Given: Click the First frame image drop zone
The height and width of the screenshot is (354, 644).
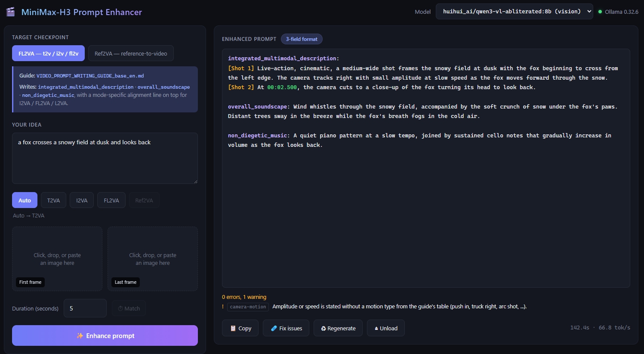Looking at the screenshot, I should point(57,259).
